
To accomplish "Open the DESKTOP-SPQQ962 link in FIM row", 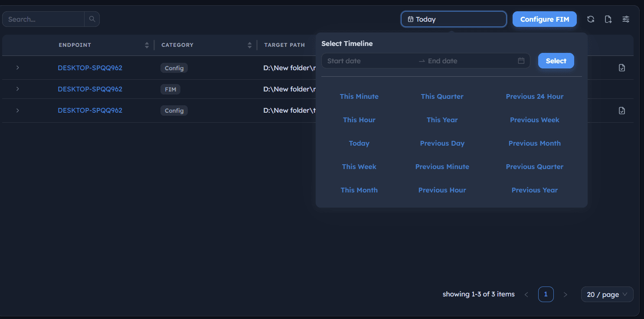I will (x=90, y=89).
